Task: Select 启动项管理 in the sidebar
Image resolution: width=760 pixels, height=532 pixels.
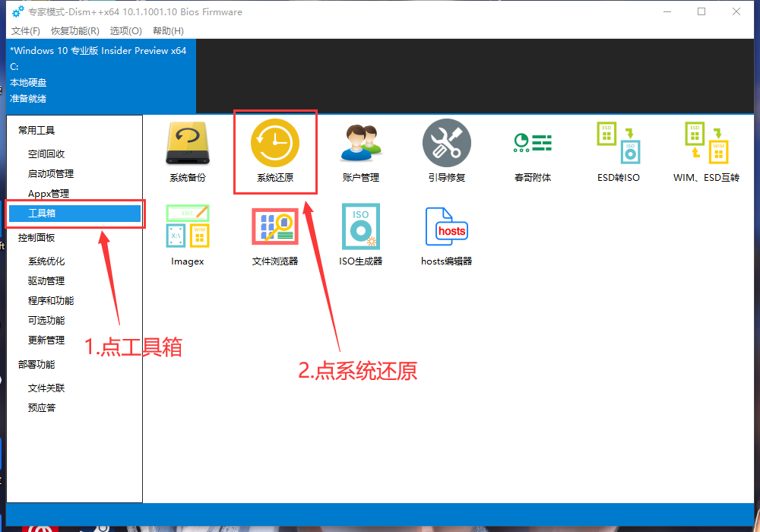Action: [51, 174]
